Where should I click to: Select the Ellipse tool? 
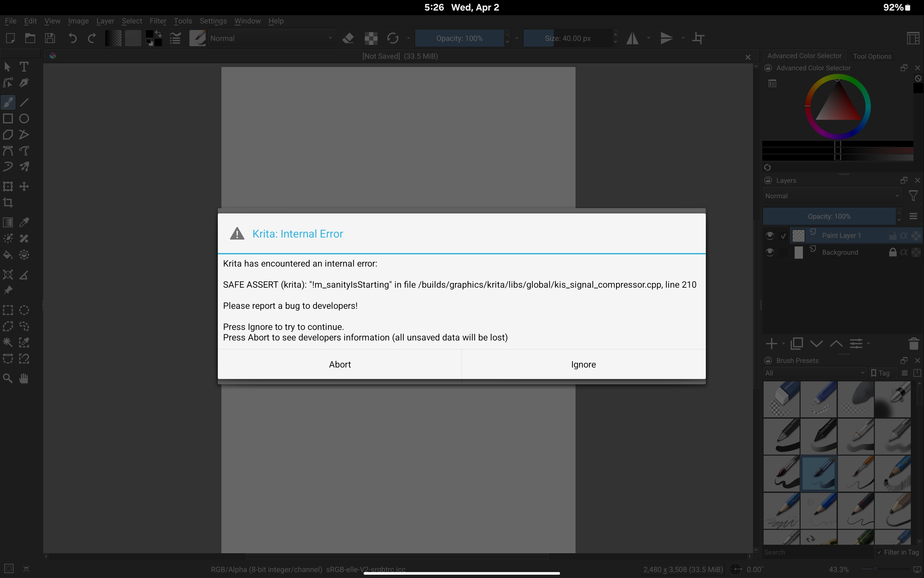click(24, 118)
